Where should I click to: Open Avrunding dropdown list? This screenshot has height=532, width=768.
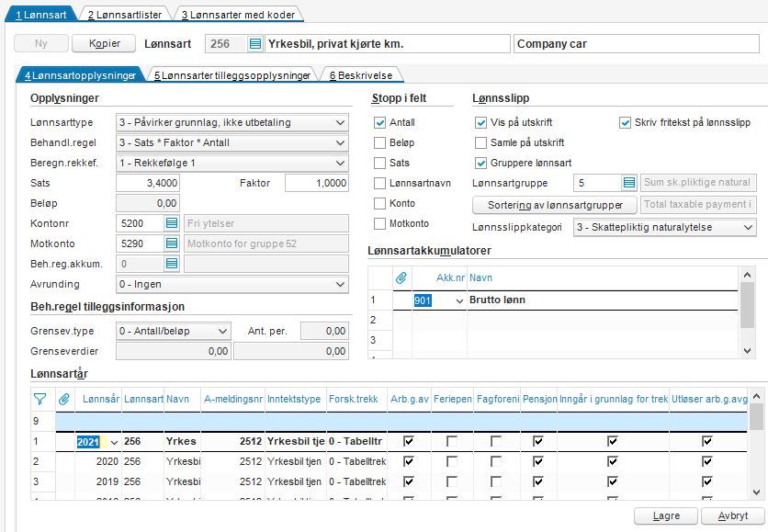[340, 284]
